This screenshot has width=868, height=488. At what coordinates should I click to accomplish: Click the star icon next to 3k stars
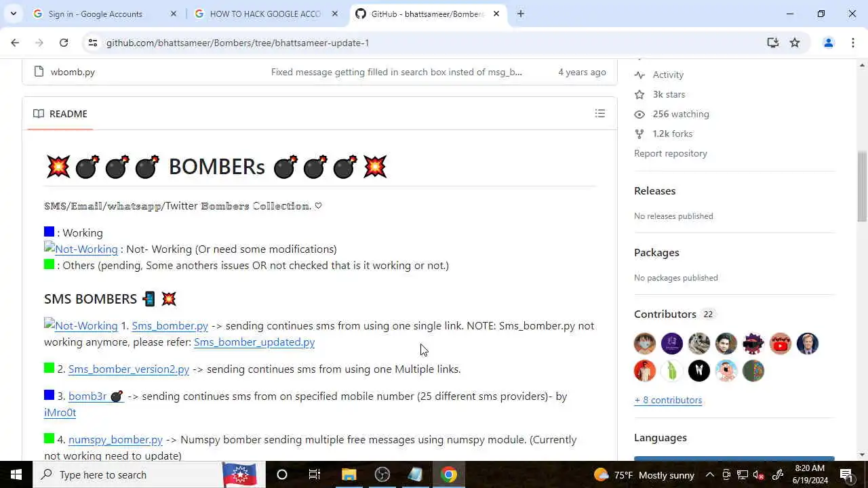pyautogui.click(x=639, y=94)
